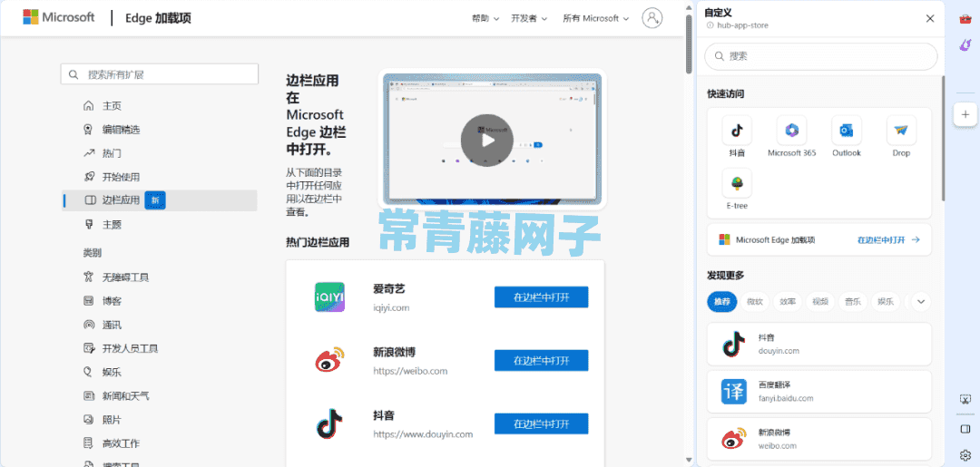The height and width of the screenshot is (467, 980).
Task: Close the 自定义 panel
Action: click(x=930, y=18)
